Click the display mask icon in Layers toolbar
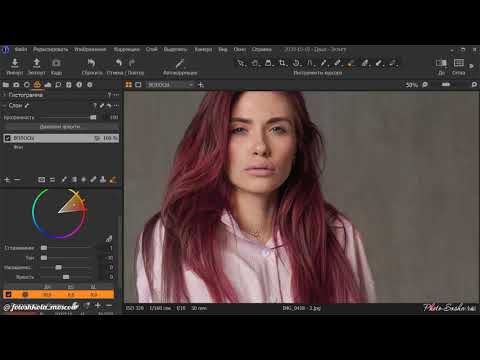This screenshot has width=480, height=360. [x=41, y=180]
